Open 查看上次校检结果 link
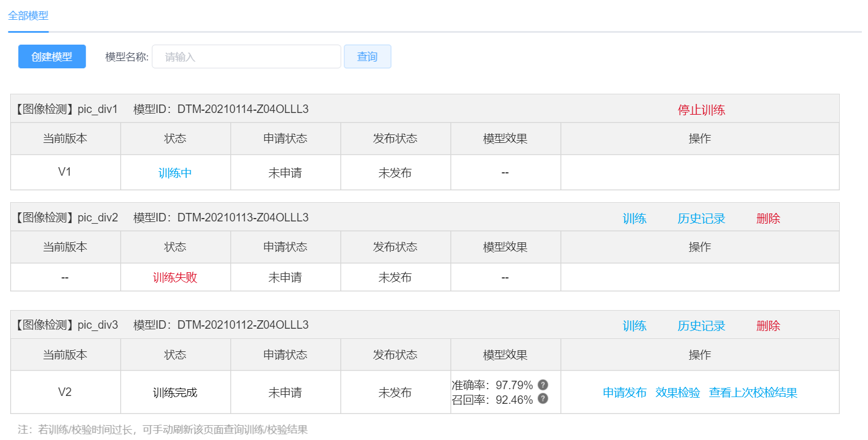The height and width of the screenshot is (440, 868). (x=753, y=393)
